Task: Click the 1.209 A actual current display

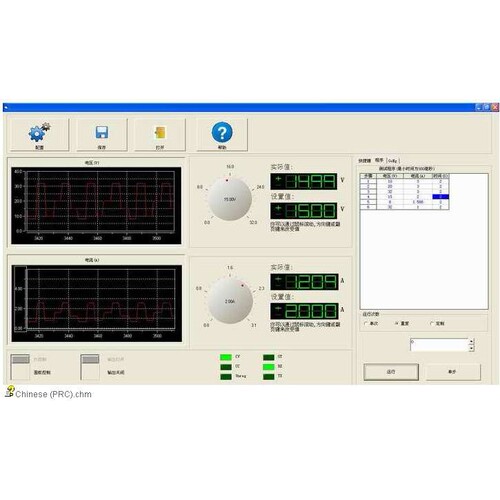Action: tap(304, 282)
